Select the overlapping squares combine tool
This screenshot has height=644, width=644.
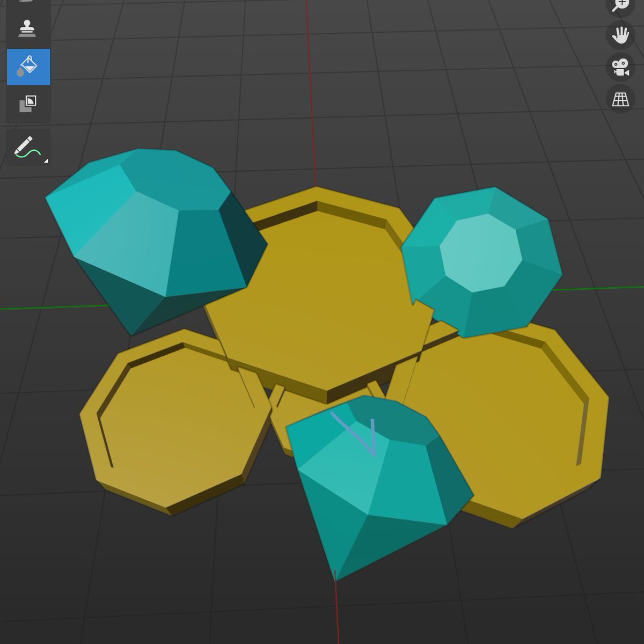28,104
